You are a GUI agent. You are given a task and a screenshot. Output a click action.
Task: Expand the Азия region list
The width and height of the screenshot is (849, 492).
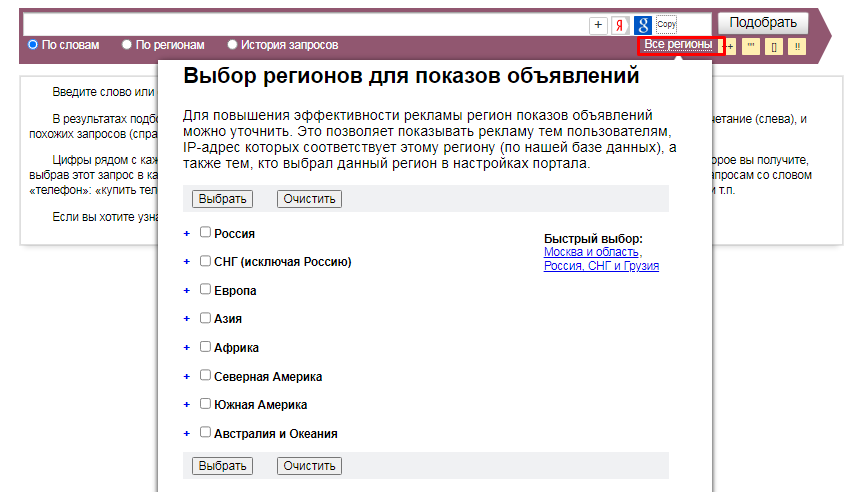point(186,319)
